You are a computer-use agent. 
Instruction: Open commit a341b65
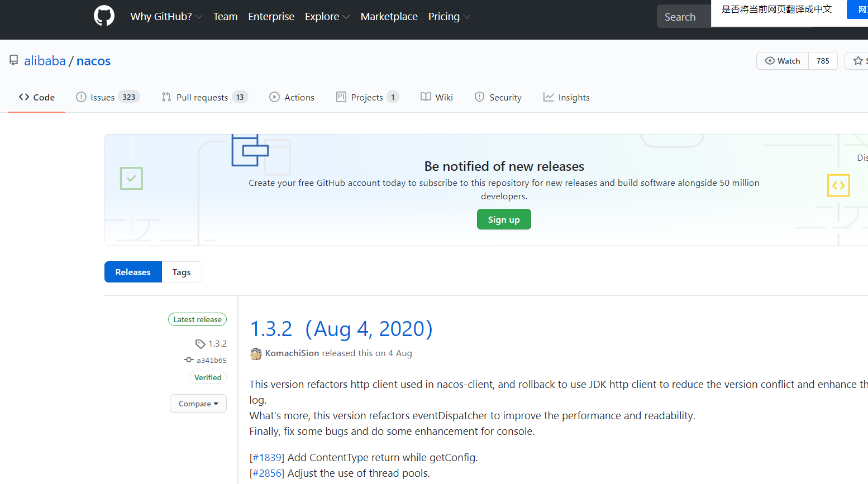(x=212, y=361)
